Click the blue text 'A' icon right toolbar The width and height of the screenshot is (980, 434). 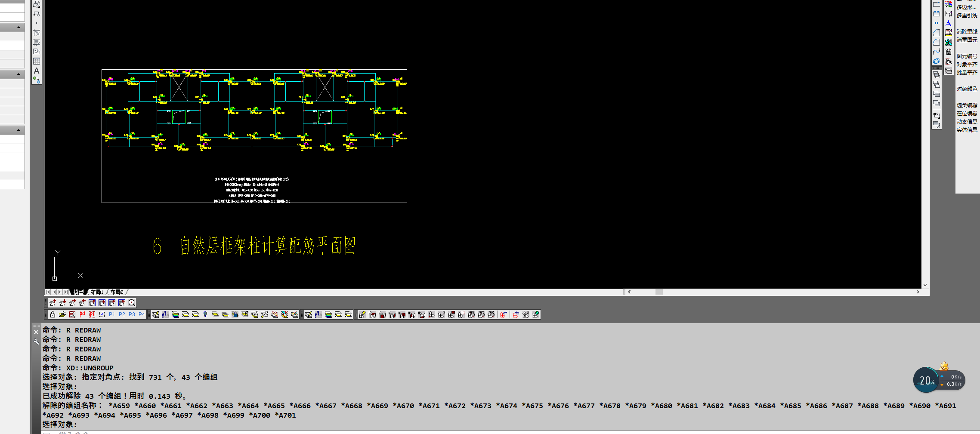tap(949, 23)
